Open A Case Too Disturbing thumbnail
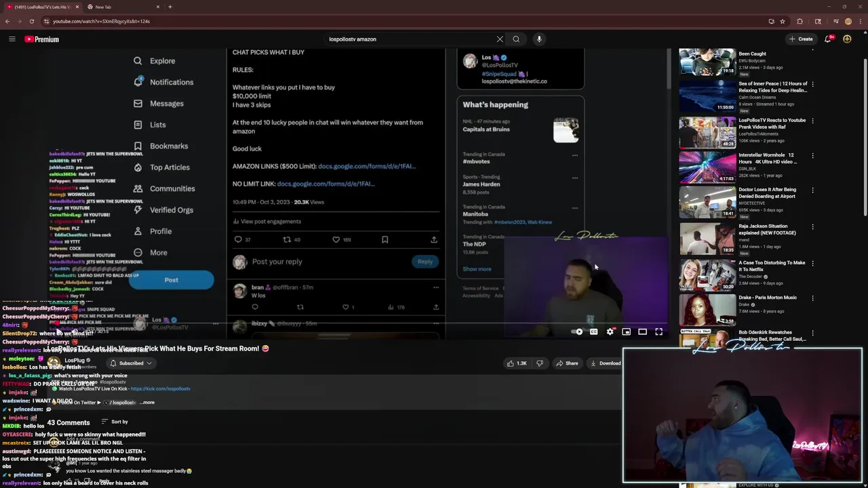 [707, 274]
